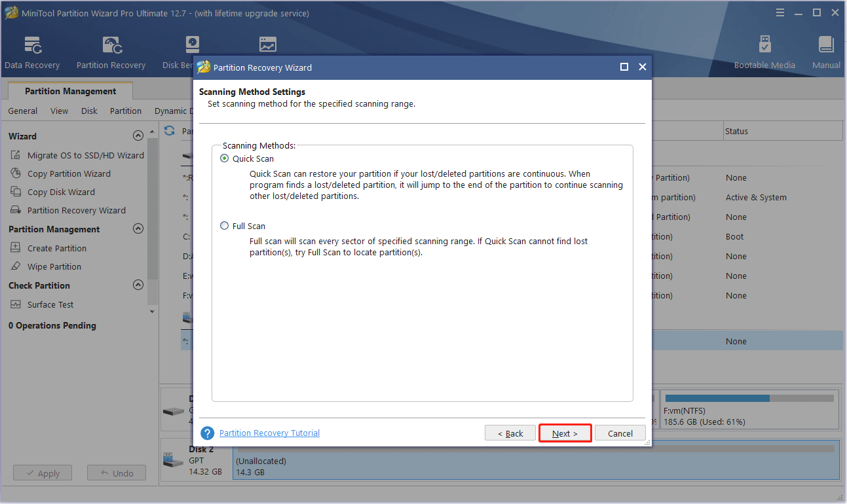Click Copy Partition Wizard icon

tap(16, 173)
